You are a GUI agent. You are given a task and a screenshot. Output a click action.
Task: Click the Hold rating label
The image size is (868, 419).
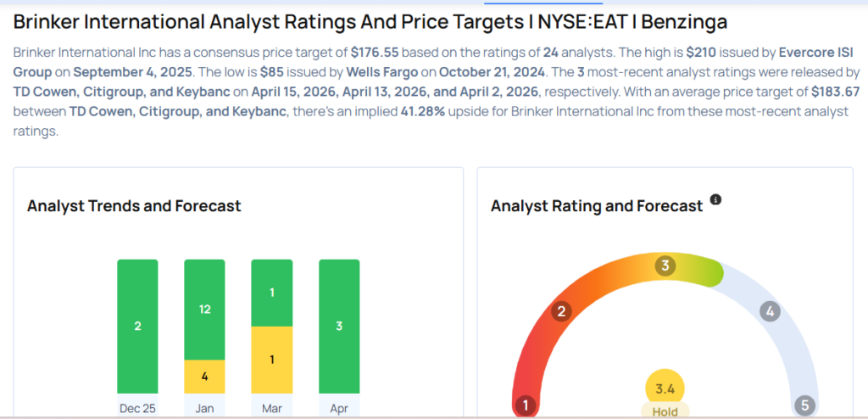point(665,412)
